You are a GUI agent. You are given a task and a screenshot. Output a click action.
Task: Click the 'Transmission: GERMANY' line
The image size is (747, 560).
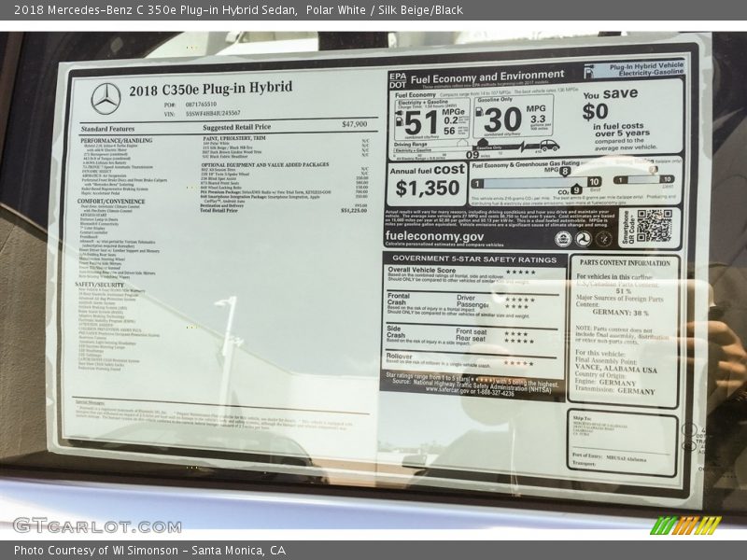615,390
